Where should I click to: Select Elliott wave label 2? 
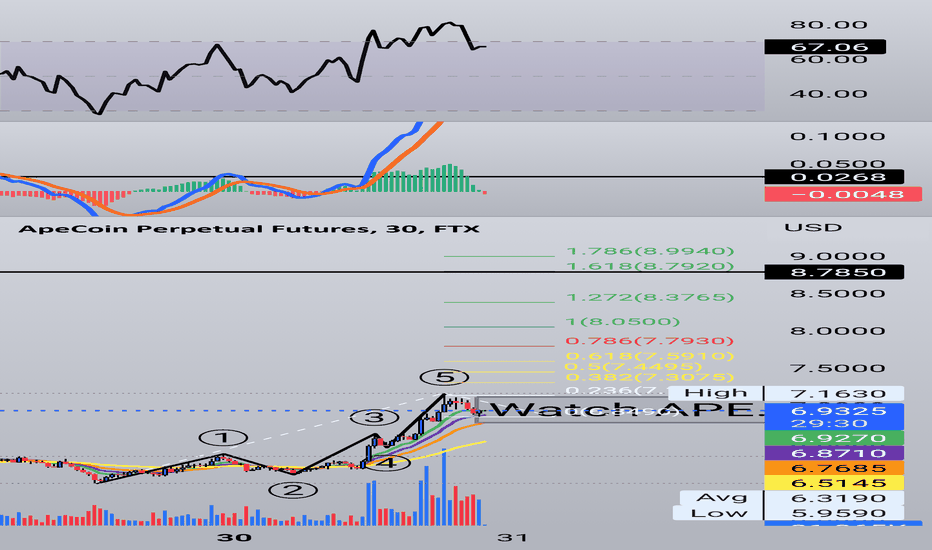[x=293, y=491]
